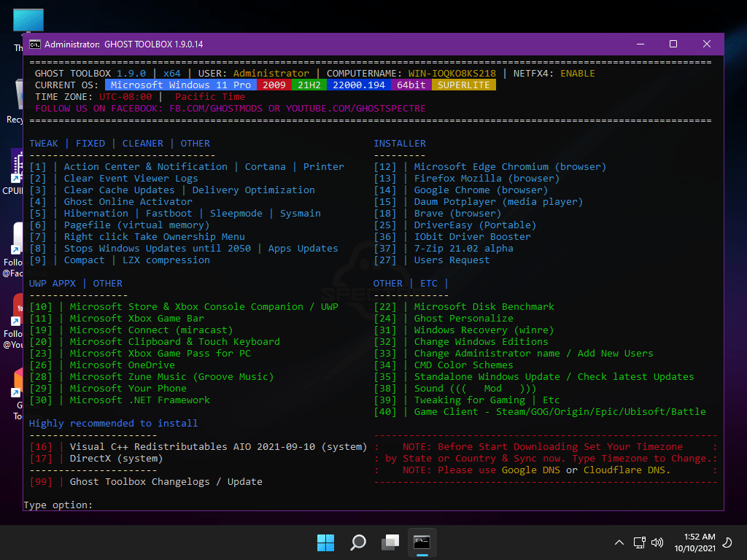Click 'SUPERLITE' yellow label
This screenshot has height=560, width=747.
(x=464, y=85)
